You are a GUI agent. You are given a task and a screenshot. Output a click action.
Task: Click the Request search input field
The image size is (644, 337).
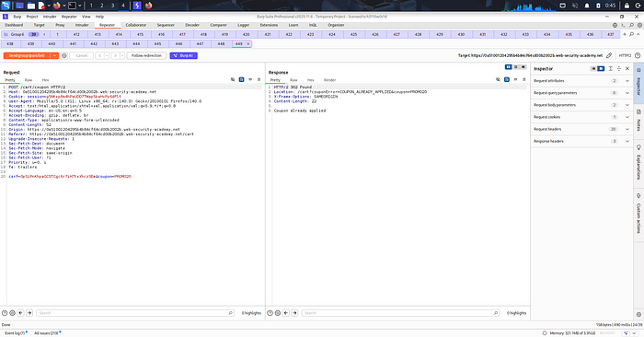135,313
